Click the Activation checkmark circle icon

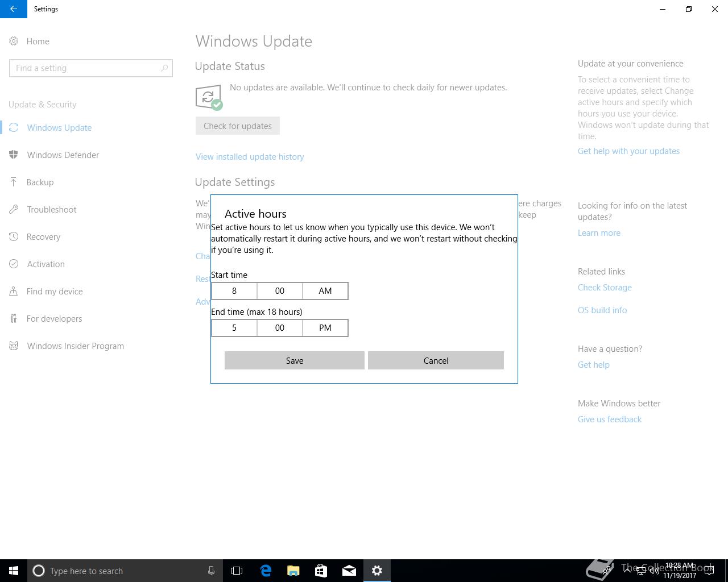point(14,264)
